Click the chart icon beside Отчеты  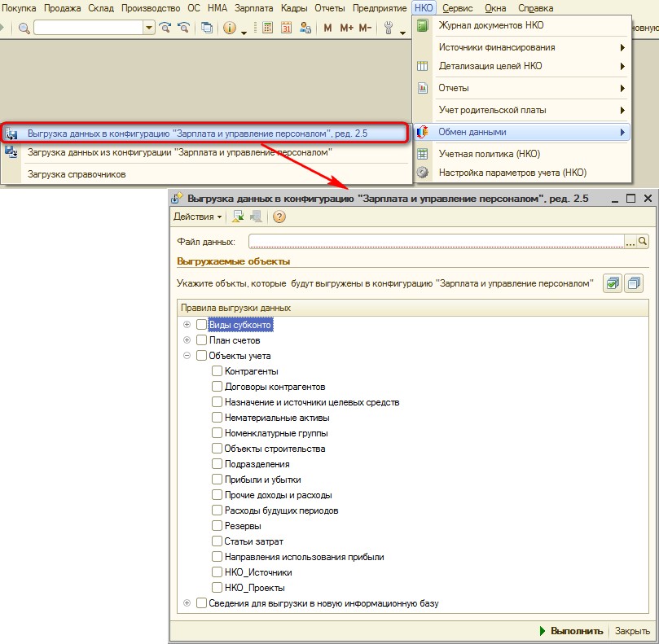point(423,88)
